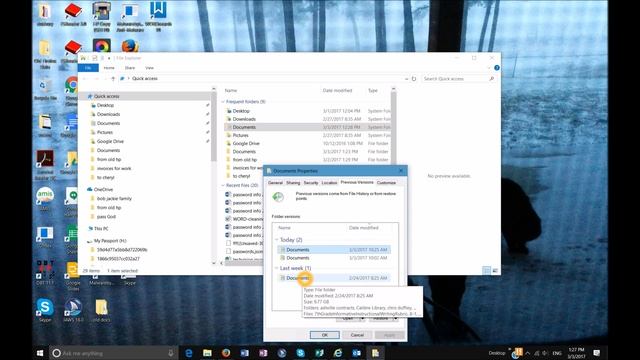Click the Search Quick access field
640x360 pixels.
[x=458, y=78]
